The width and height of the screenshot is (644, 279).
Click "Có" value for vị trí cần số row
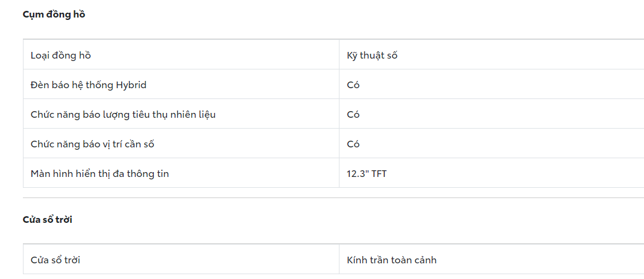point(353,144)
